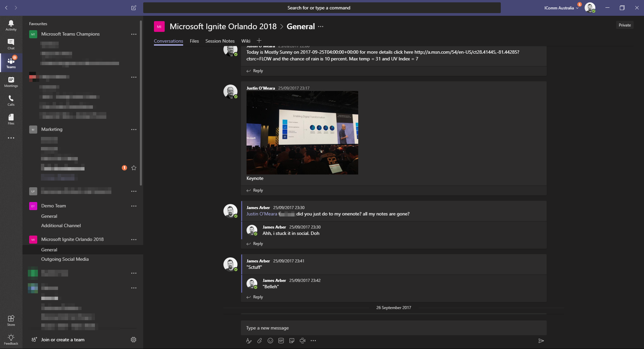Open the Keynote photo thumbnail
The height and width of the screenshot is (349, 644).
point(302,133)
